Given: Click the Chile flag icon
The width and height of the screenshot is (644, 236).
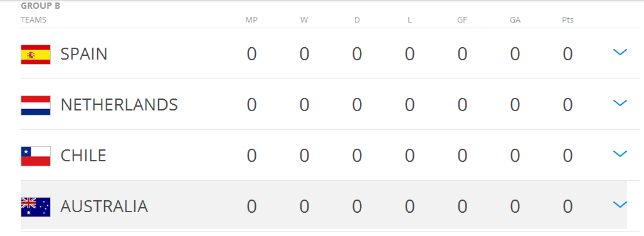Looking at the screenshot, I should (36, 156).
